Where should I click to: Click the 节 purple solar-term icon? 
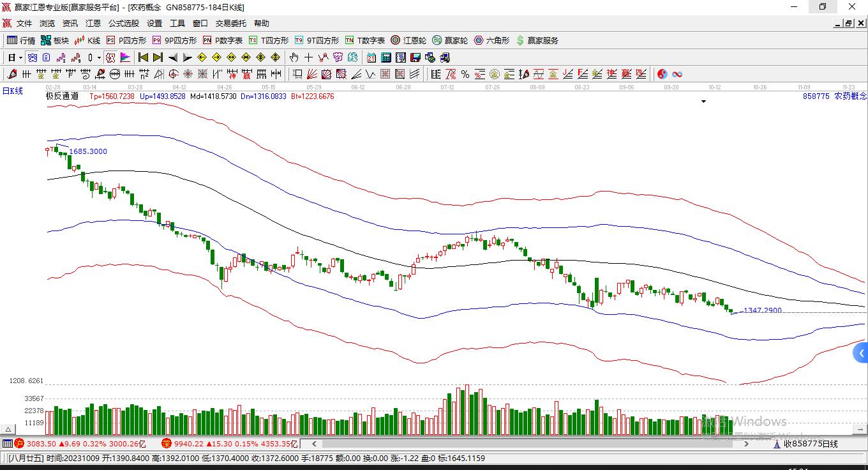338,57
